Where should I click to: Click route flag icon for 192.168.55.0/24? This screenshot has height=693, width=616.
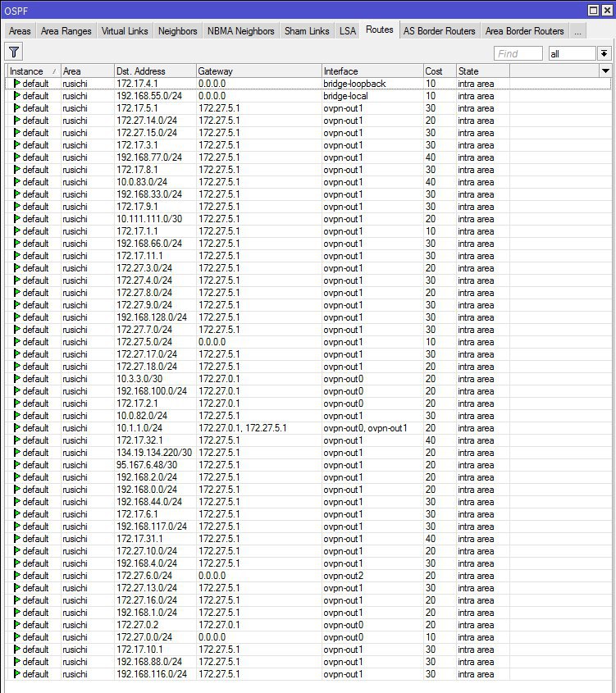point(17,95)
